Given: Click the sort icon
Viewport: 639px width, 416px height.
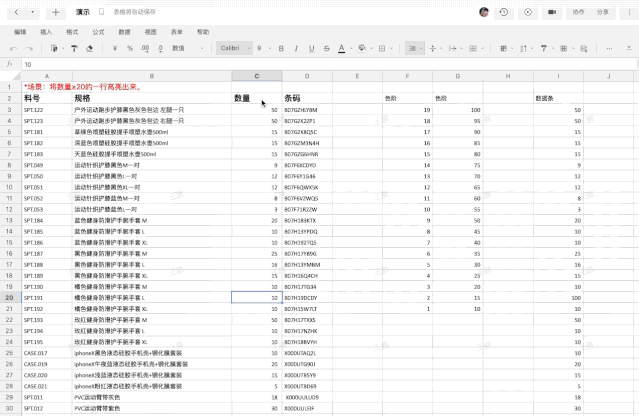Looking at the screenshot, I should pos(523,48).
